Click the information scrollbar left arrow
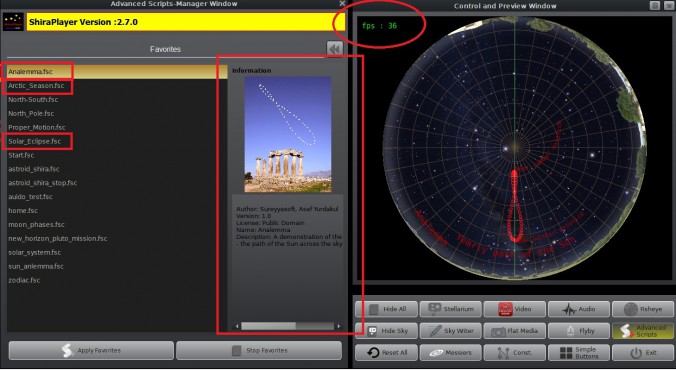This screenshot has width=676, height=370. point(237,326)
